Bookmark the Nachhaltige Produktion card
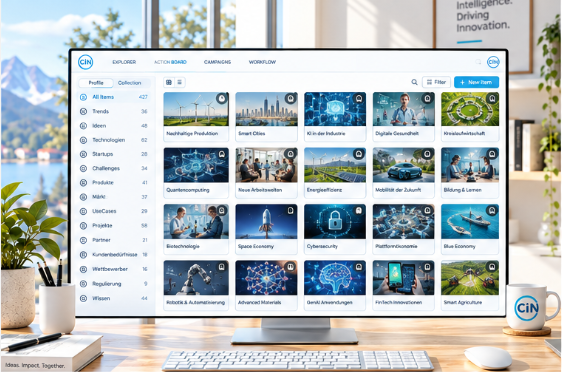Screen dimensions: 562x372 [222, 98]
